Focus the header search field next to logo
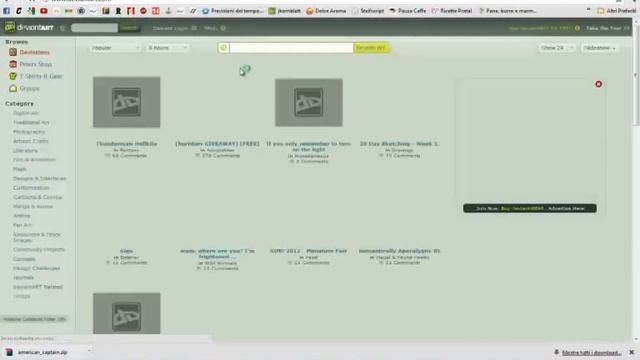Viewport: 640px width, 360px height. click(94, 28)
